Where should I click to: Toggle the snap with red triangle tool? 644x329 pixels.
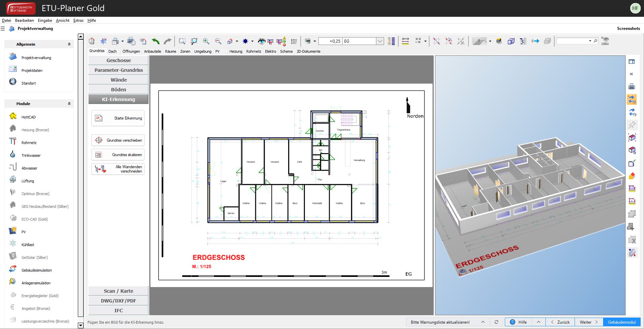(448, 41)
